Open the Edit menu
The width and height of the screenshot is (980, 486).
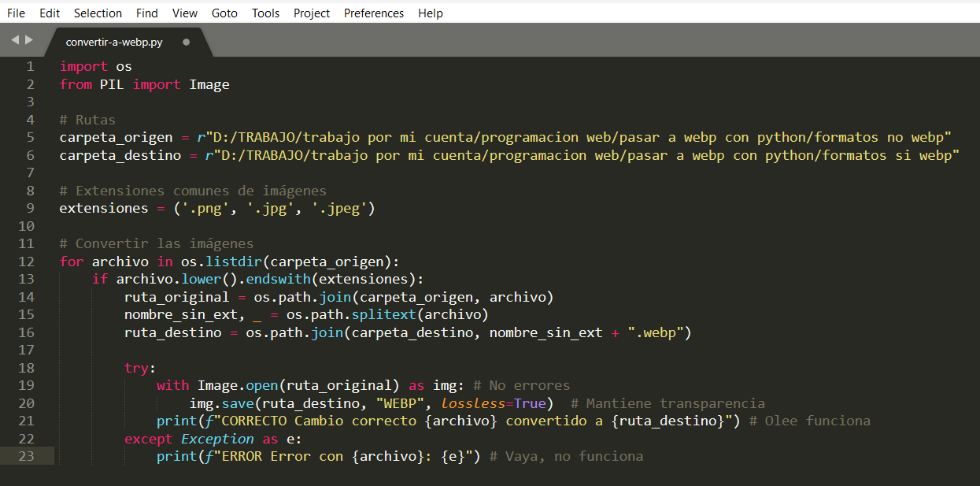[49, 13]
